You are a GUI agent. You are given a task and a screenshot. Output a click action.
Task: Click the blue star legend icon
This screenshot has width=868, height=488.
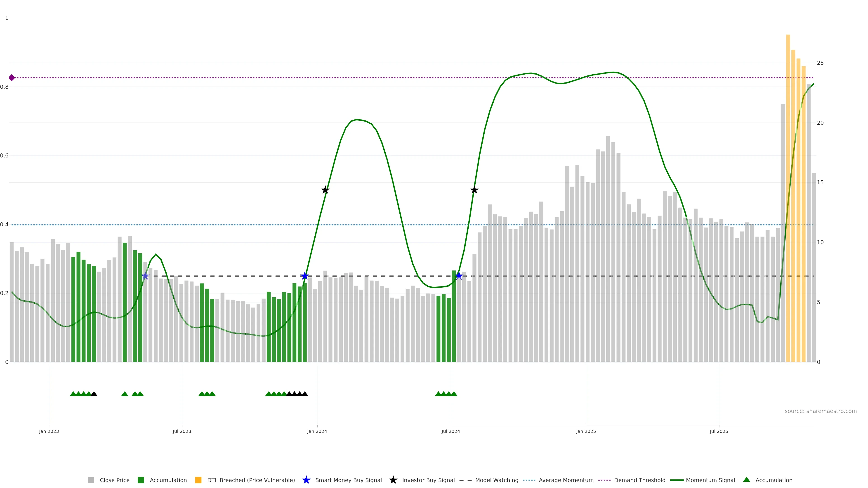[306, 480]
